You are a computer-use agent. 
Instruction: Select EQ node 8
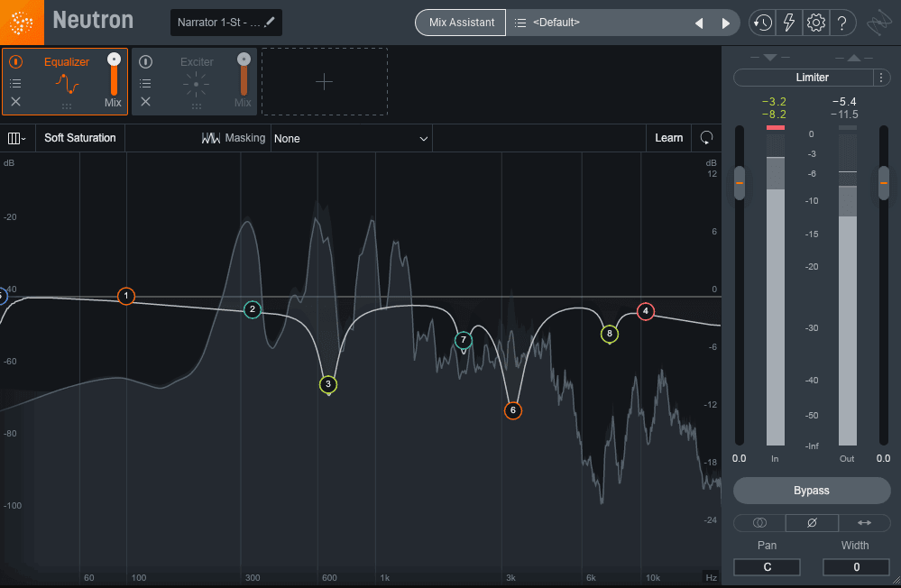pyautogui.click(x=610, y=334)
